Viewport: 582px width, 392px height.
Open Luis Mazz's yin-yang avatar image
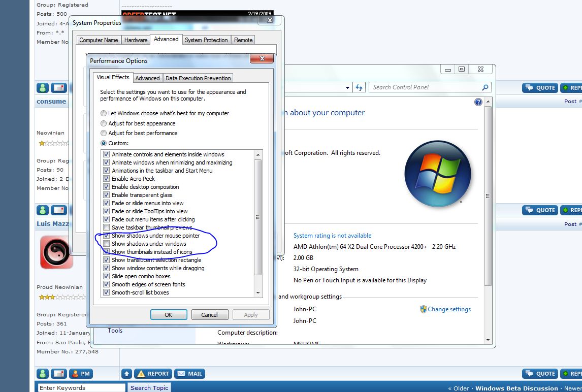click(56, 252)
